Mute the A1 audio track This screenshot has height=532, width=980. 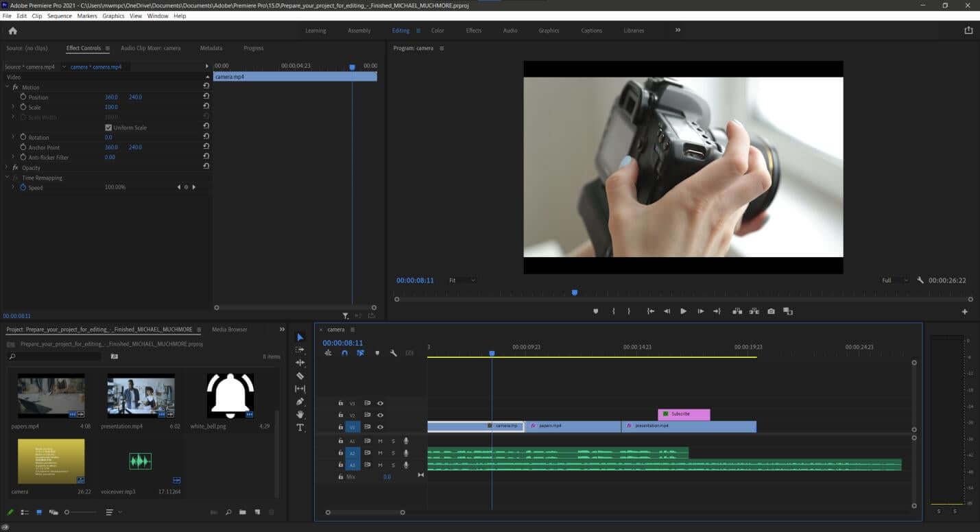click(379, 441)
